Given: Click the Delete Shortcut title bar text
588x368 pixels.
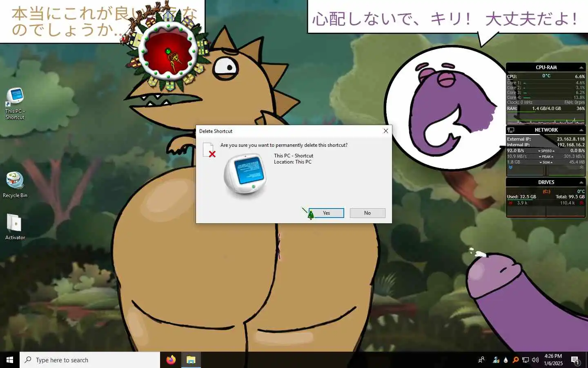Looking at the screenshot, I should click(216, 131).
